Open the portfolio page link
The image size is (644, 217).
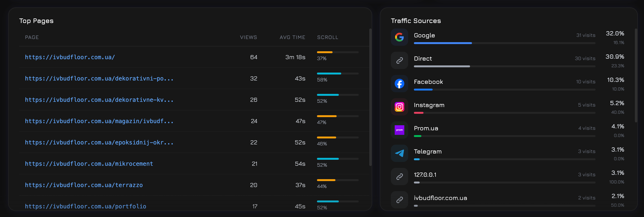[x=85, y=206]
